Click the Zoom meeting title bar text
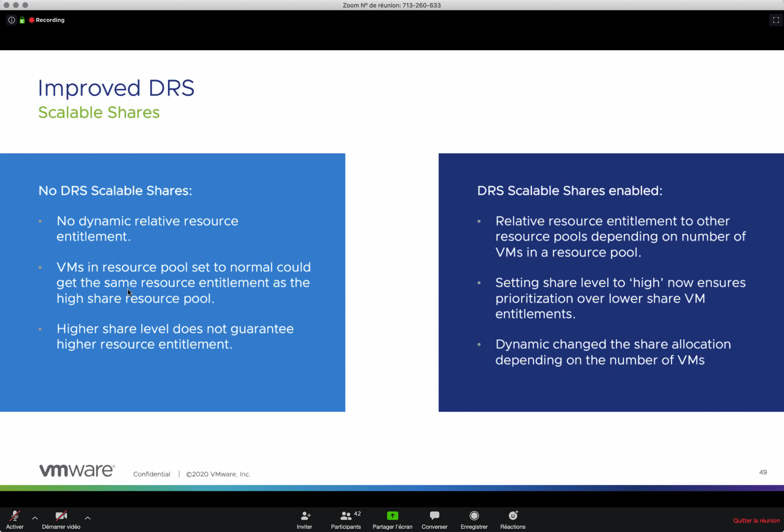The image size is (784, 532). point(392,6)
